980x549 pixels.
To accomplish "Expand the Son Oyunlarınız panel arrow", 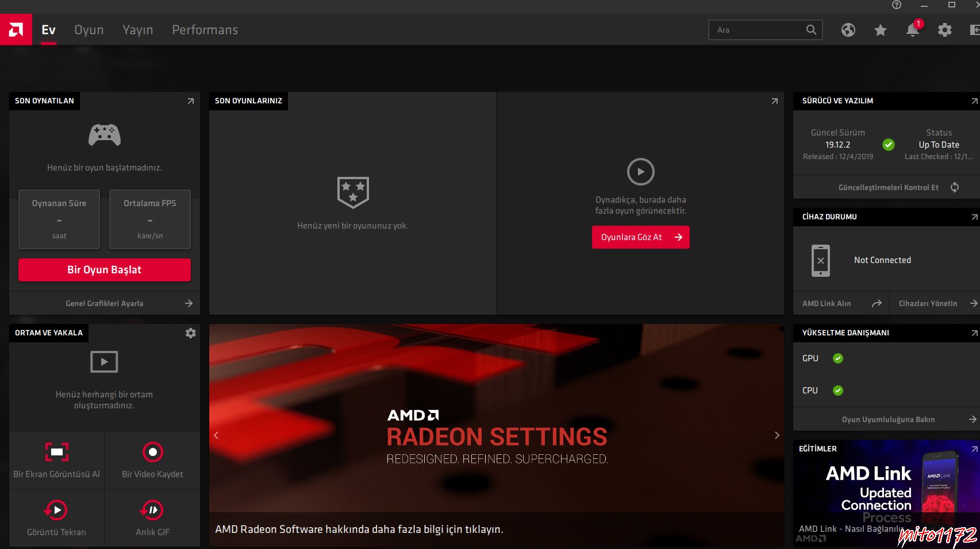I will click(x=774, y=101).
